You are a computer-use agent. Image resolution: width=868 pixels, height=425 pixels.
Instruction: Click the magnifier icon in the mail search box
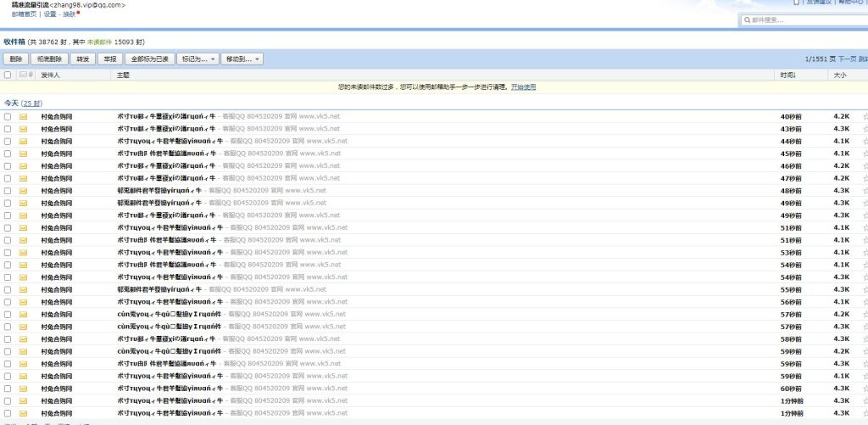pyautogui.click(x=747, y=20)
